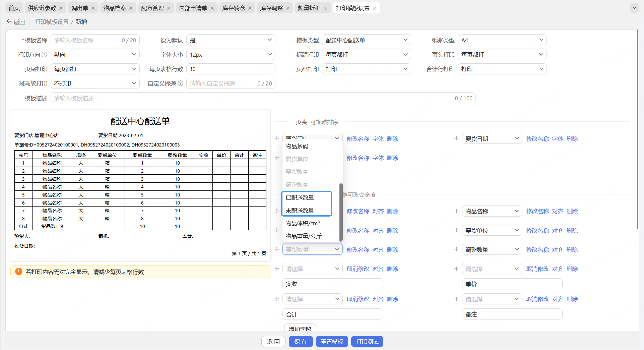Click the 自定义标题 input field

pos(231,83)
